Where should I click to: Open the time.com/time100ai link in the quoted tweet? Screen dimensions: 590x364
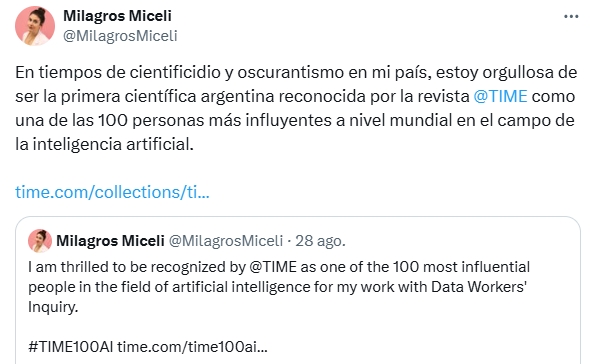[x=192, y=347]
